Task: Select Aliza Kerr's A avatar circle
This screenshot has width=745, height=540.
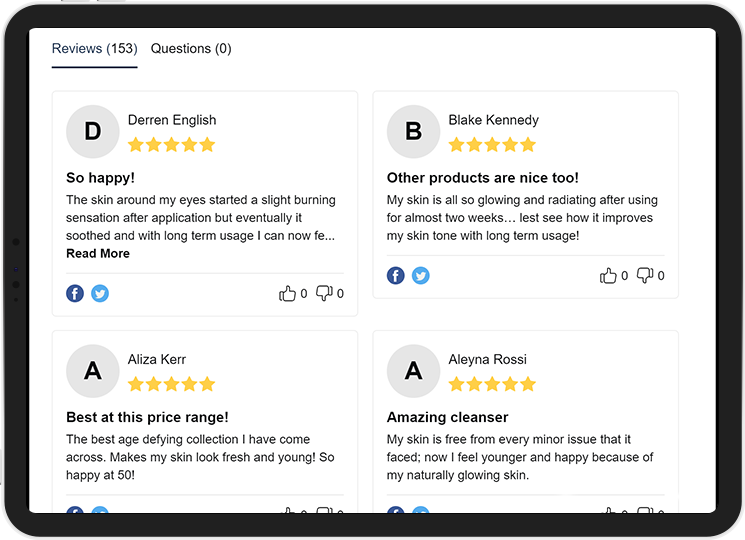Action: pos(93,371)
